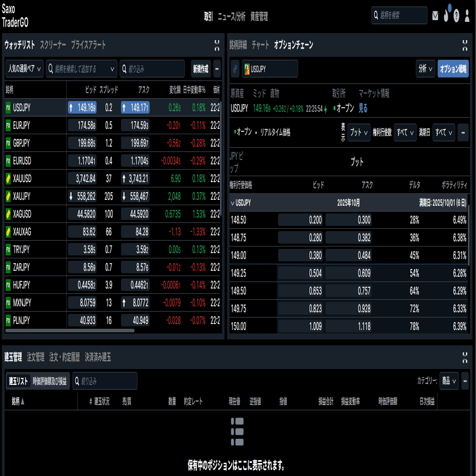Click the 新規作成 button
The width and height of the screenshot is (476, 476).
click(x=200, y=69)
